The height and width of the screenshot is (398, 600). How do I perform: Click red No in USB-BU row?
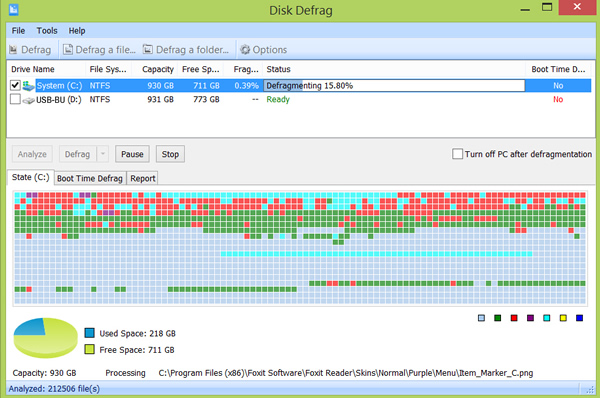tap(558, 100)
